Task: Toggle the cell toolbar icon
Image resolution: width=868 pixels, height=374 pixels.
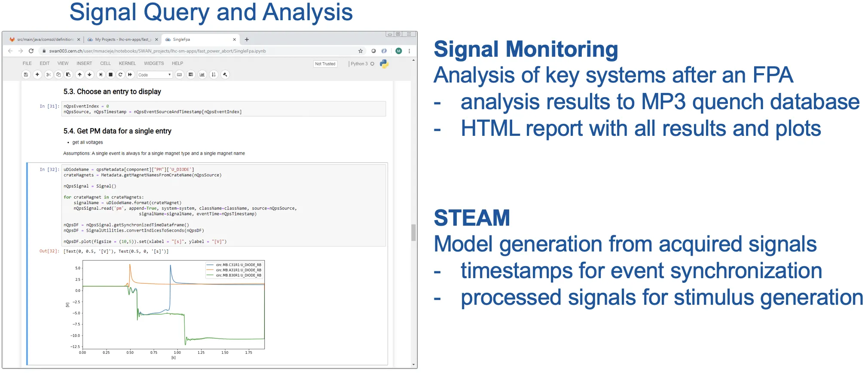Action: click(x=191, y=75)
